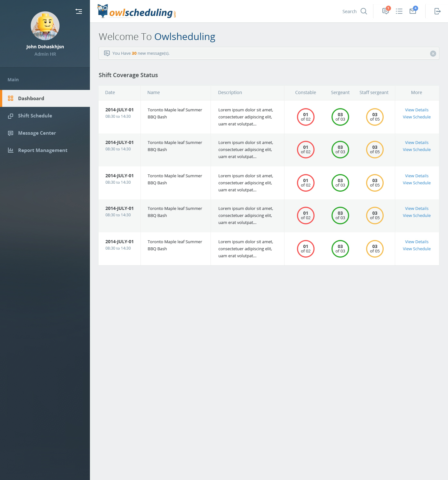448x480 pixels.
Task: Click the logout icon
Action: click(x=437, y=11)
